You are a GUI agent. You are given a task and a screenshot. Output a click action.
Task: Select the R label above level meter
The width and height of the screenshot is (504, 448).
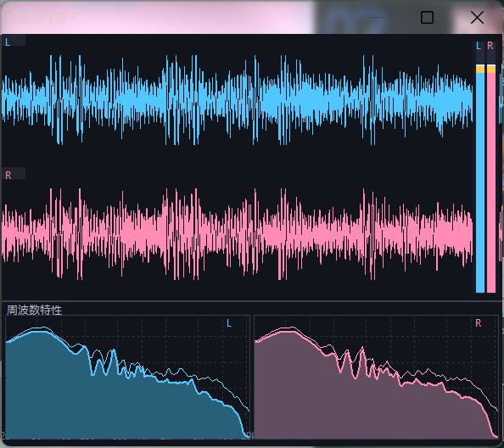tap(490, 46)
